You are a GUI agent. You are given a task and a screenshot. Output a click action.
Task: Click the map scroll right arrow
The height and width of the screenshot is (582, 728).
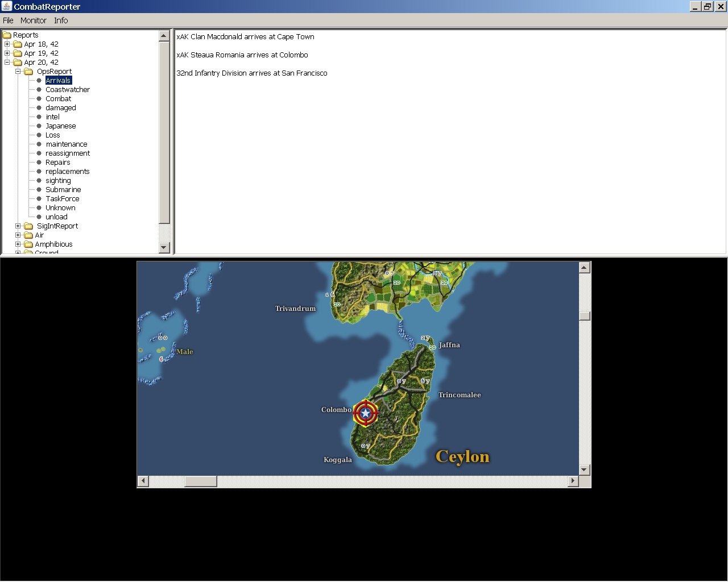click(573, 481)
